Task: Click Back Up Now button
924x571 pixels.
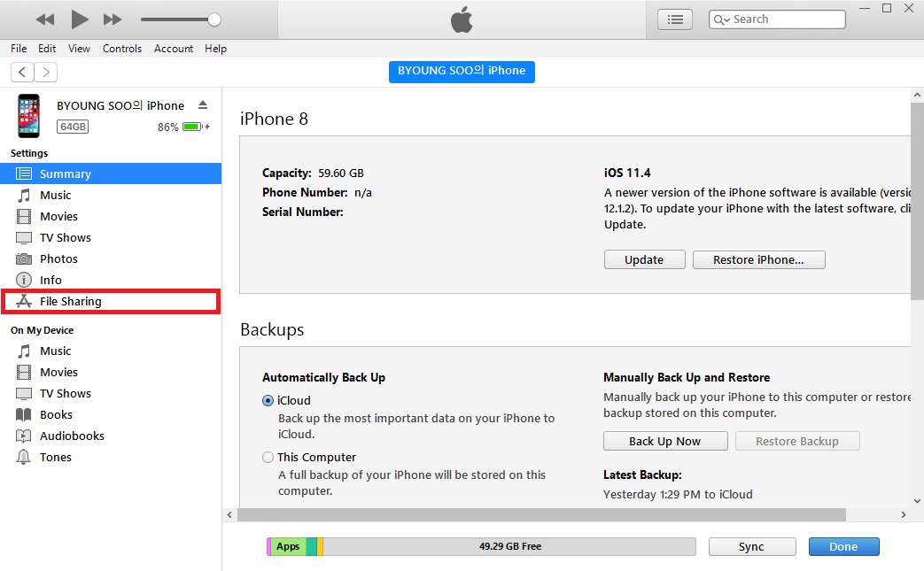Action: (665, 441)
